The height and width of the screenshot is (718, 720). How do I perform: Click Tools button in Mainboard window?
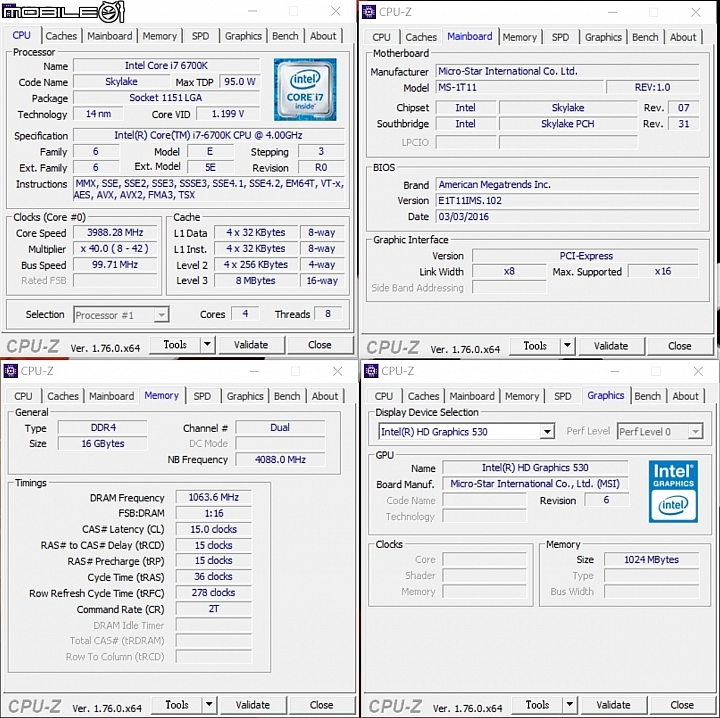click(x=535, y=345)
